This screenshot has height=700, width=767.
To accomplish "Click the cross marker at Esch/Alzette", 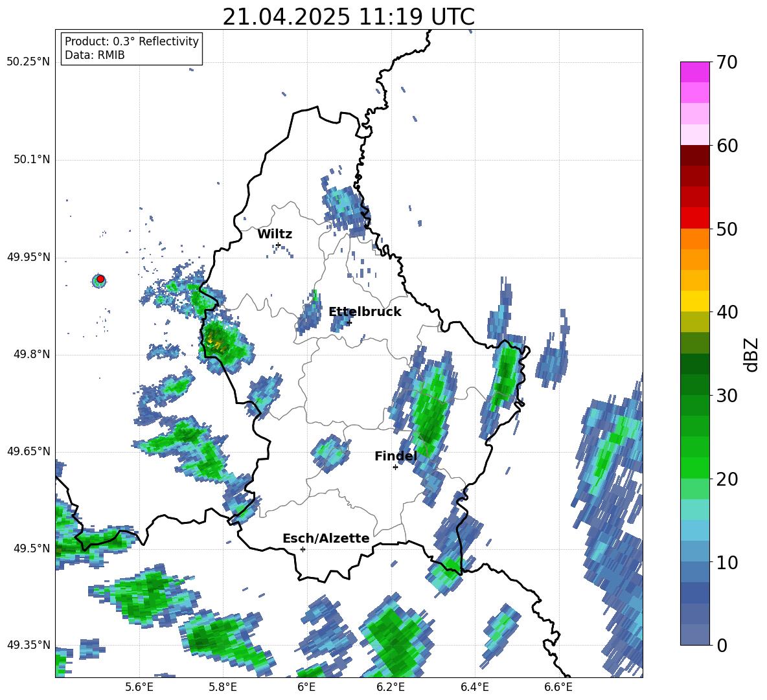I will coord(303,549).
